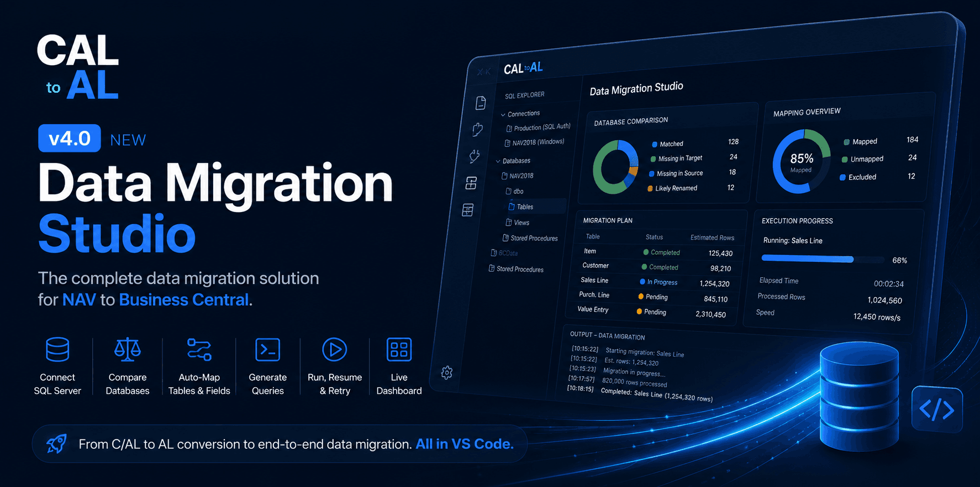Click the NEW label next to v4.0

tap(128, 140)
